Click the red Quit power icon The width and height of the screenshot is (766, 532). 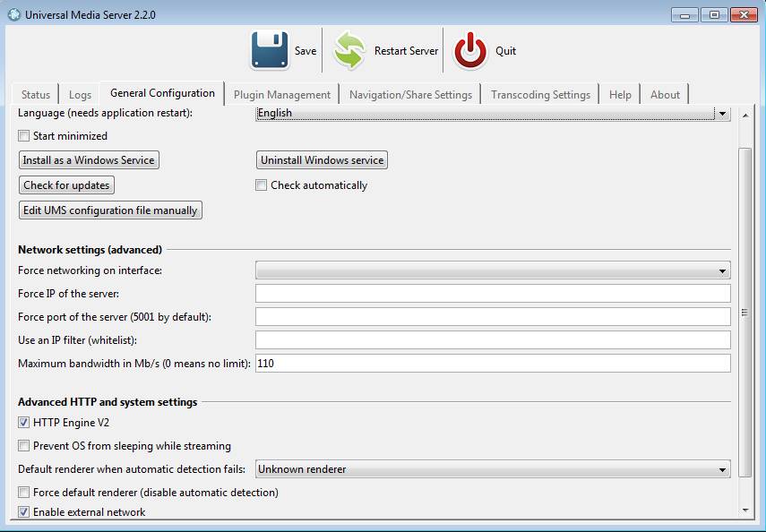470,50
